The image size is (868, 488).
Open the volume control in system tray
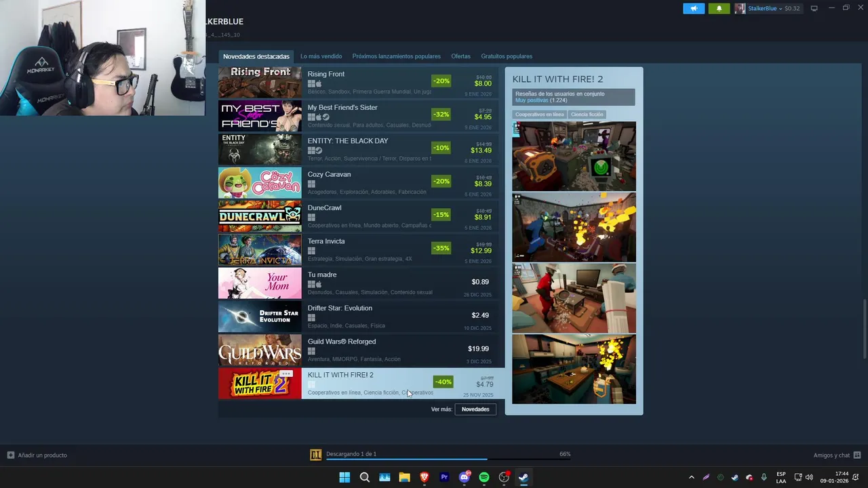[x=809, y=477]
